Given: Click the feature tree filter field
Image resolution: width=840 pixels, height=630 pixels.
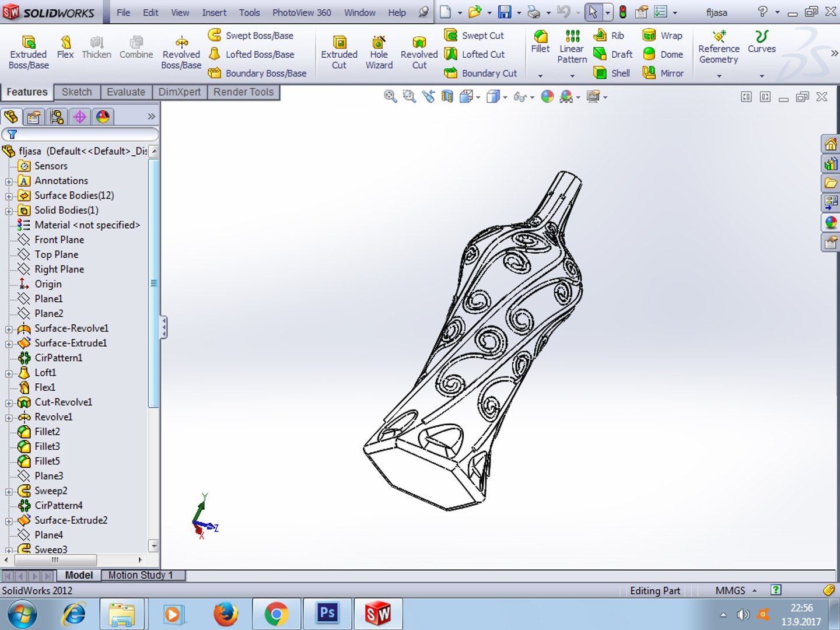Looking at the screenshot, I should click(80, 134).
